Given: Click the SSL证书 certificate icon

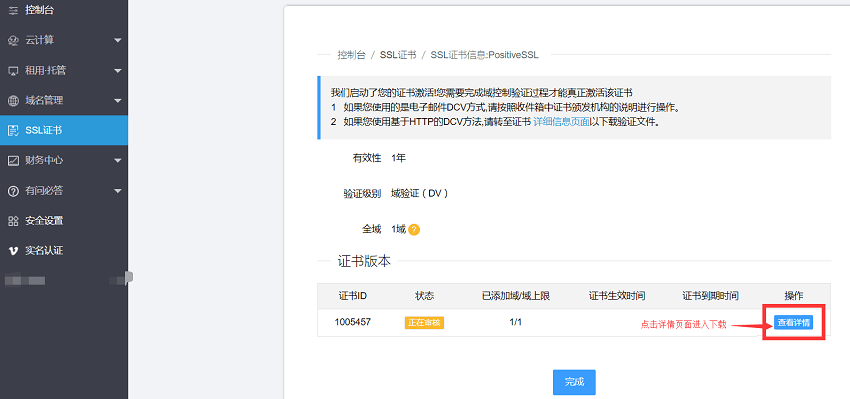Looking at the screenshot, I should [x=14, y=131].
